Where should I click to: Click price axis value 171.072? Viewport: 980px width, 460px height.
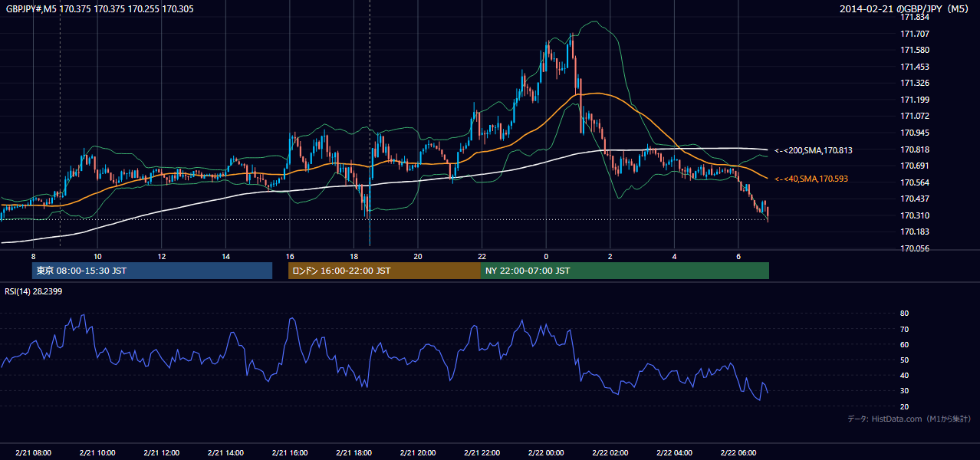[914, 116]
